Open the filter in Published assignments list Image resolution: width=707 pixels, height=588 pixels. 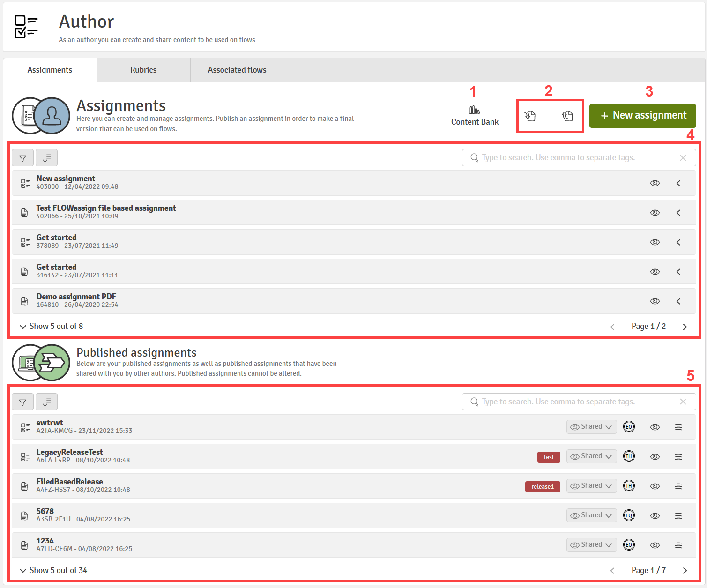point(22,402)
